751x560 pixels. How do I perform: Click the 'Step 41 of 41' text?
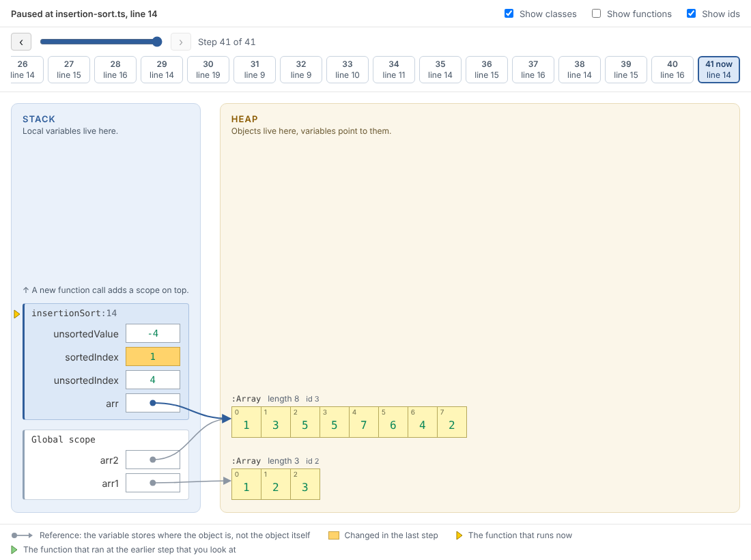(227, 42)
